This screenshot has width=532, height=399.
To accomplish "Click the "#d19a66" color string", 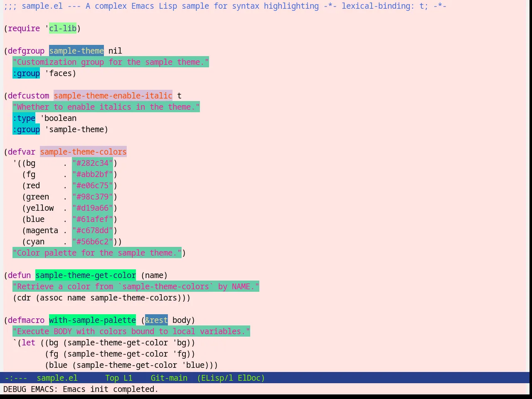I will [x=92, y=208].
